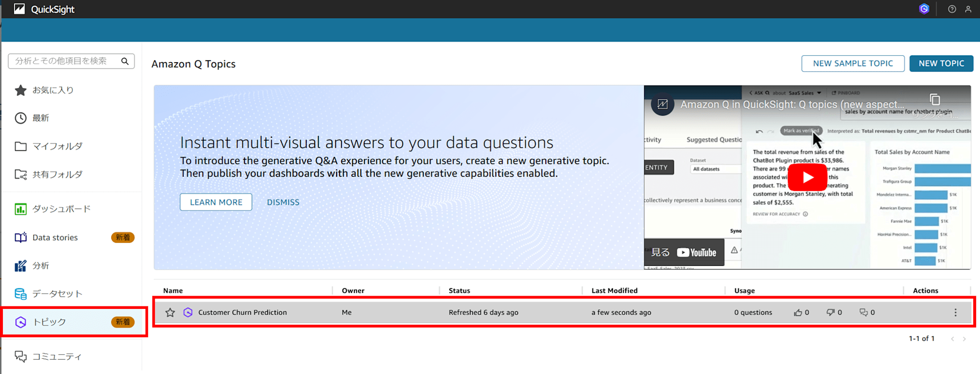This screenshot has height=374, width=980.
Task: Click the Usage column header
Action: [745, 291]
